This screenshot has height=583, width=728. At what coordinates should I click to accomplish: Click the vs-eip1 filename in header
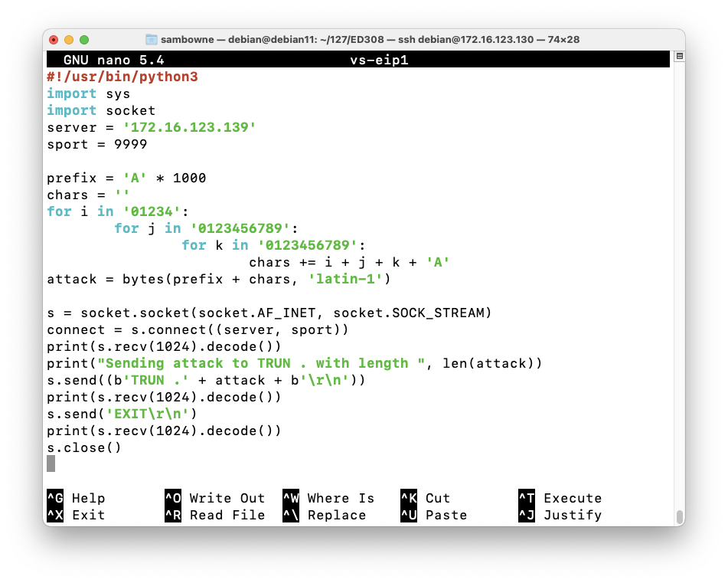[x=379, y=60]
